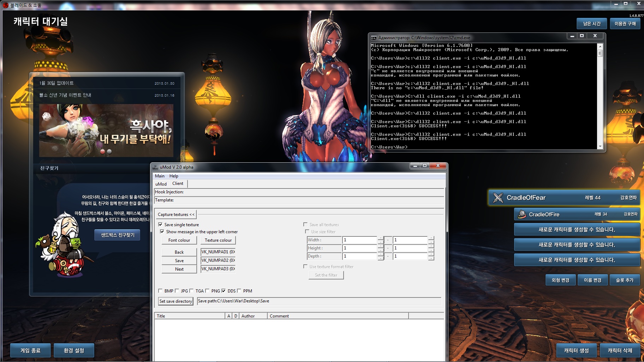Toggle Show message in upper left corner

point(162,231)
